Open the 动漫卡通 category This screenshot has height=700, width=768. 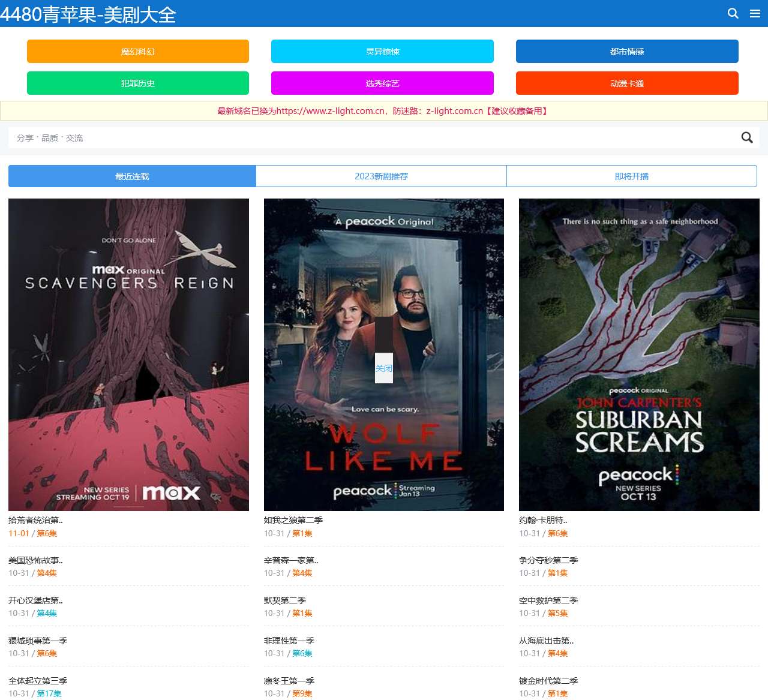click(627, 83)
